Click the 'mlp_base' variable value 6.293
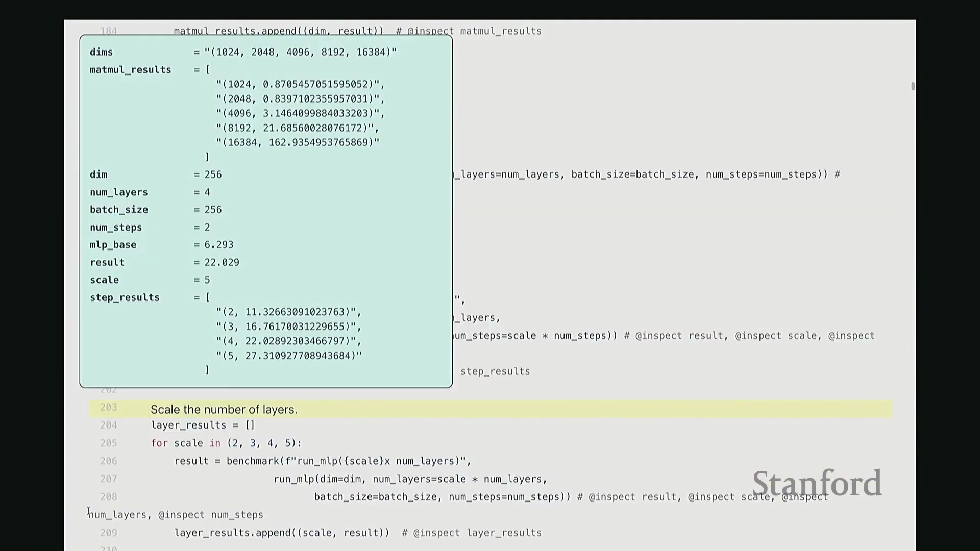 click(x=219, y=245)
